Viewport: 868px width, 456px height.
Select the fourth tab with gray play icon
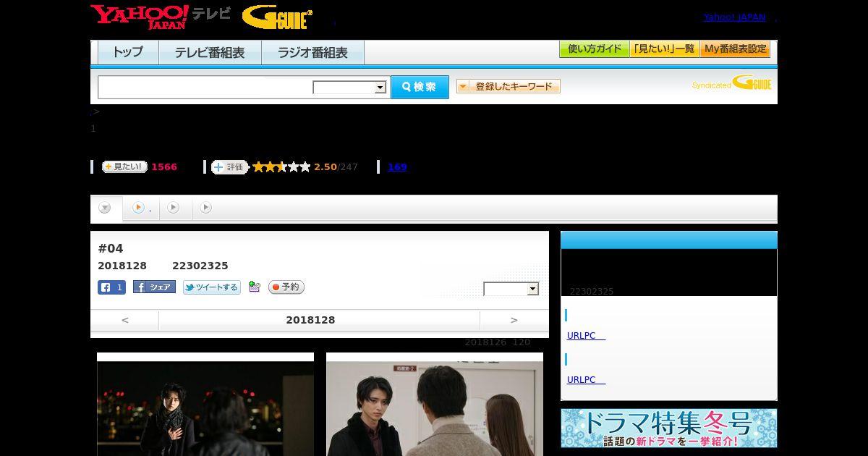206,208
